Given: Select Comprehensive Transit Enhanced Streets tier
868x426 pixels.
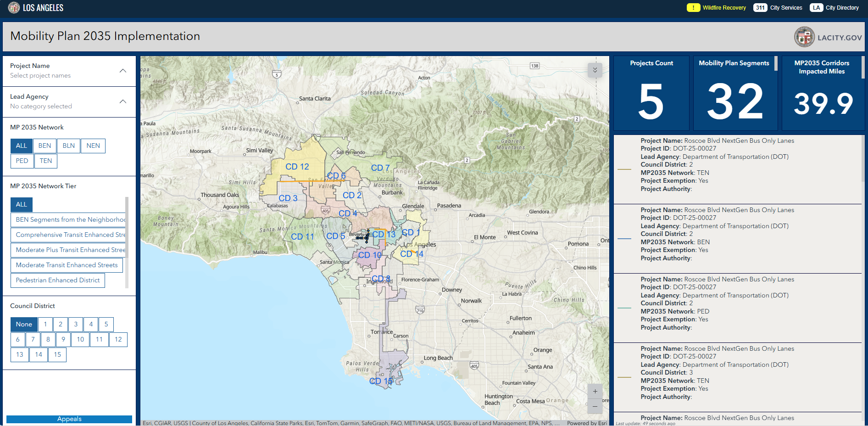Looking at the screenshot, I should point(68,235).
